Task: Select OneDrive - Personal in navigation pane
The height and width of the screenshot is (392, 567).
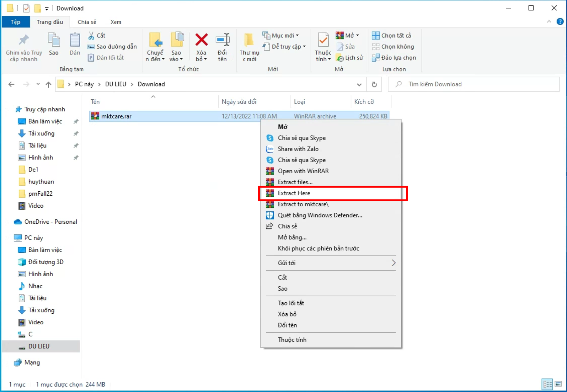Action: point(50,222)
